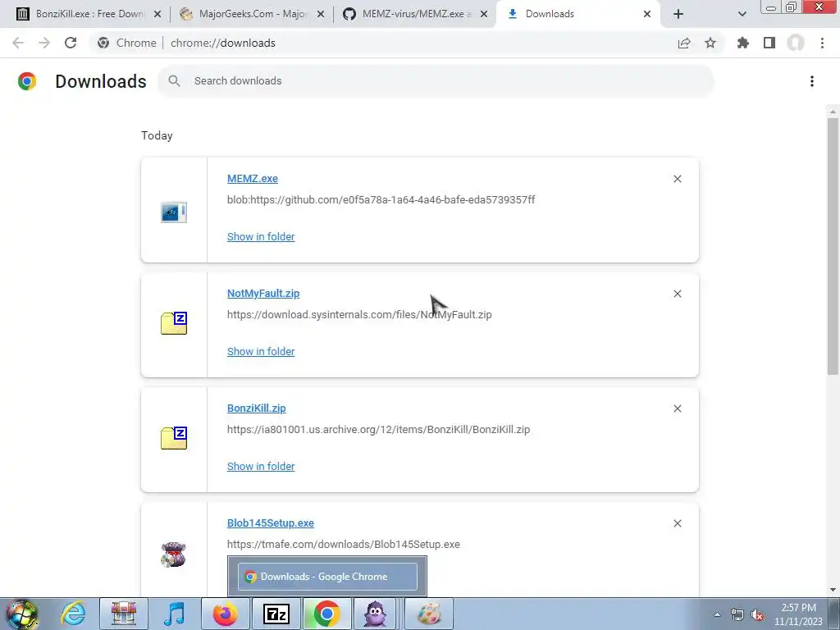
Task: Remove BonziKill.zip from downloads list
Action: 677,409
